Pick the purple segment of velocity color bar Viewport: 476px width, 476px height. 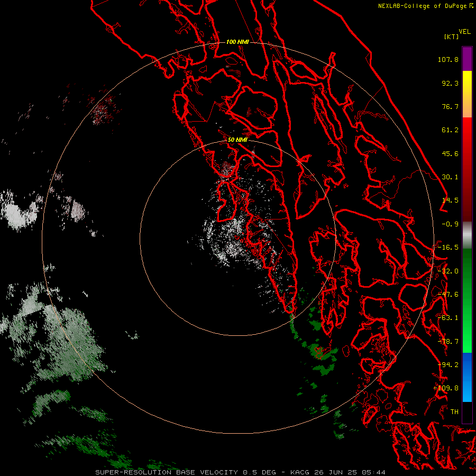point(467,59)
